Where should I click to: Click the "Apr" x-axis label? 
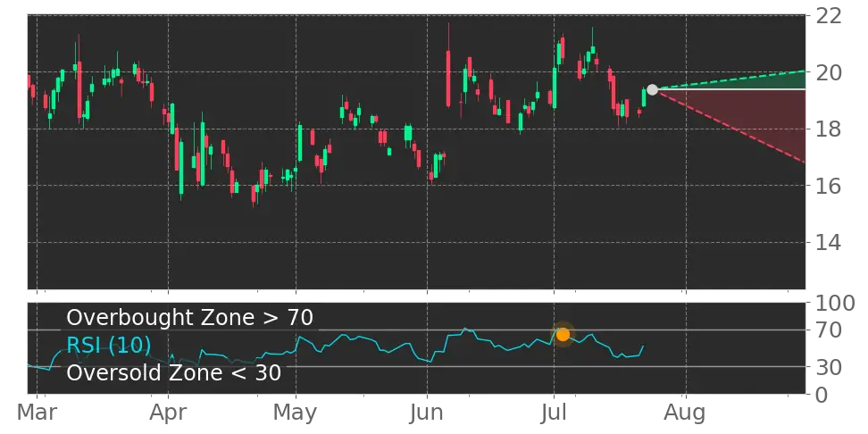168,414
